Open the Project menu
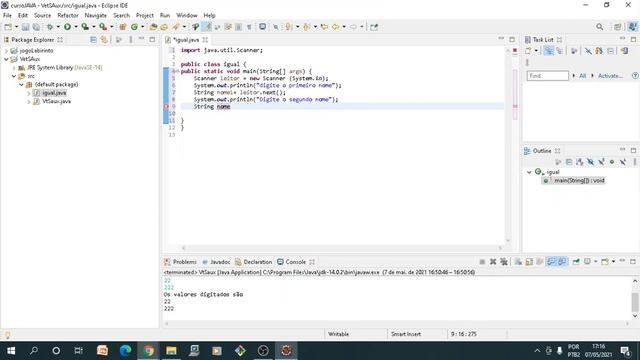Viewport: 640px width, 360px height. (145, 15)
